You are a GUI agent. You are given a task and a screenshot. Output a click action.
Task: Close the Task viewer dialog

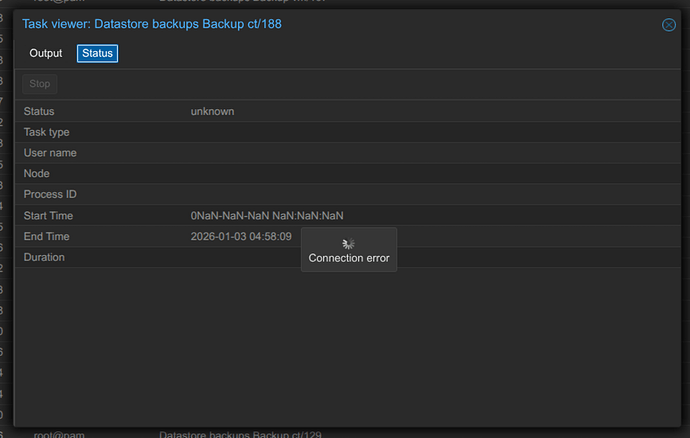click(669, 25)
